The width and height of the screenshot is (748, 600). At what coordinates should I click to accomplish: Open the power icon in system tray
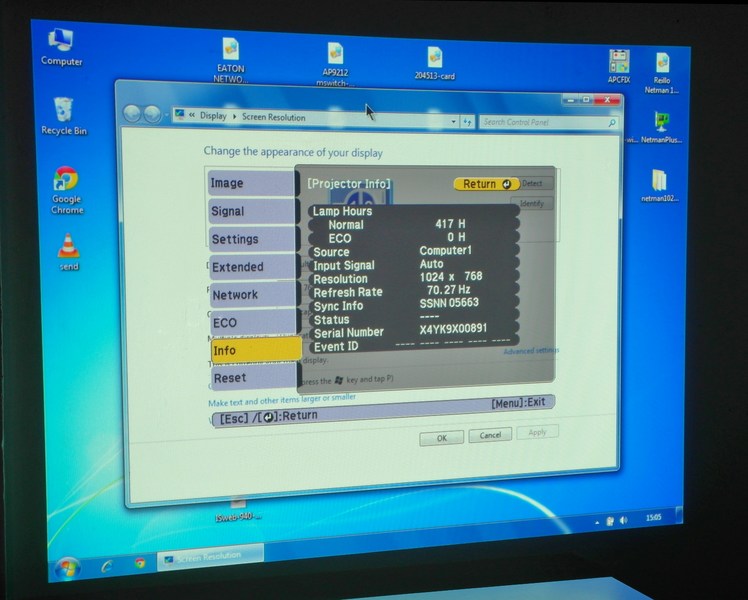click(x=610, y=521)
